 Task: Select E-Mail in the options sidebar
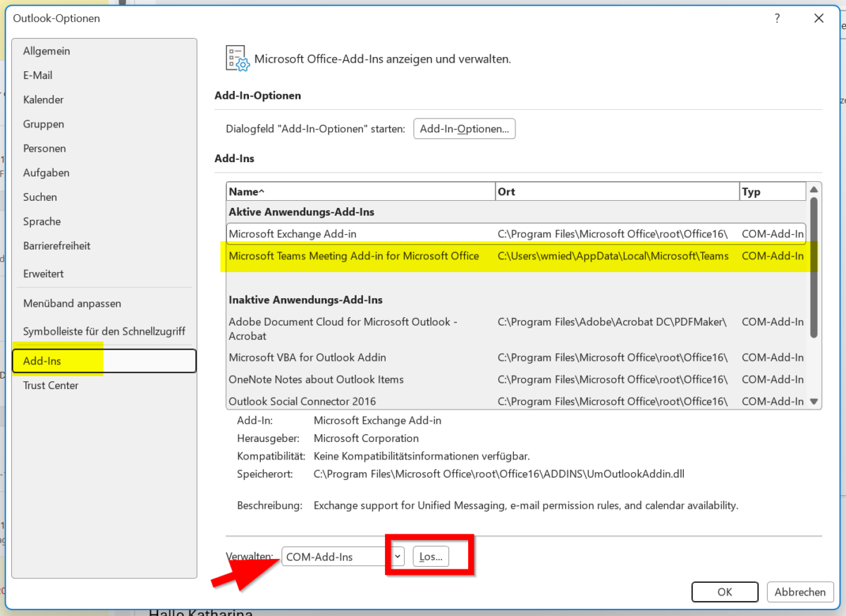coord(104,75)
